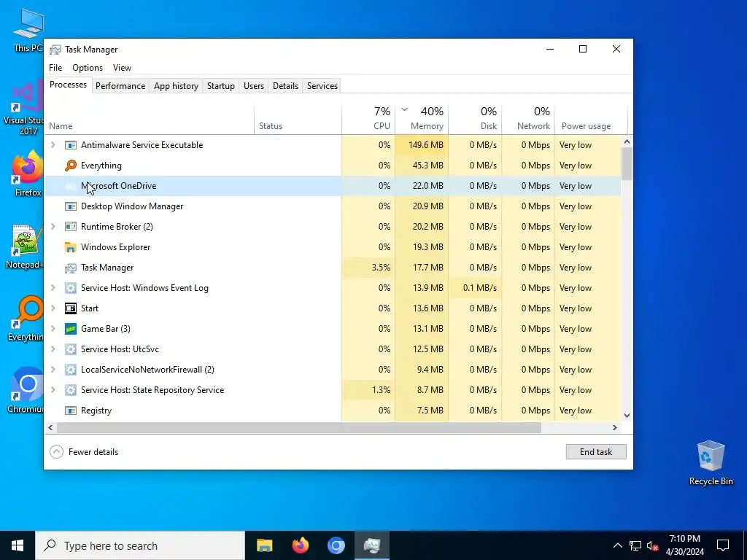This screenshot has height=560, width=747.
Task: Click the State Repository Service gear icon
Action: tap(71, 391)
